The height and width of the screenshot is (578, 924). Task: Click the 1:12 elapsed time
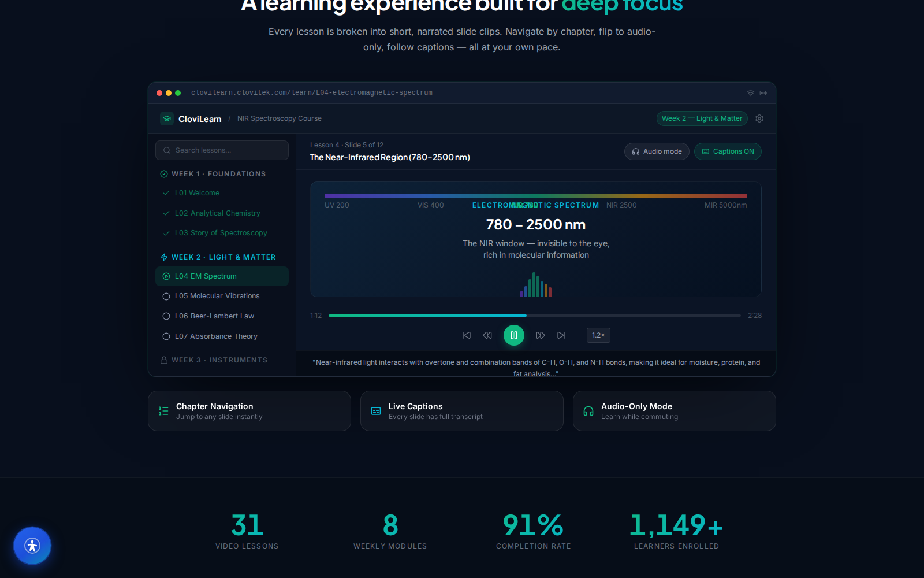pos(316,316)
